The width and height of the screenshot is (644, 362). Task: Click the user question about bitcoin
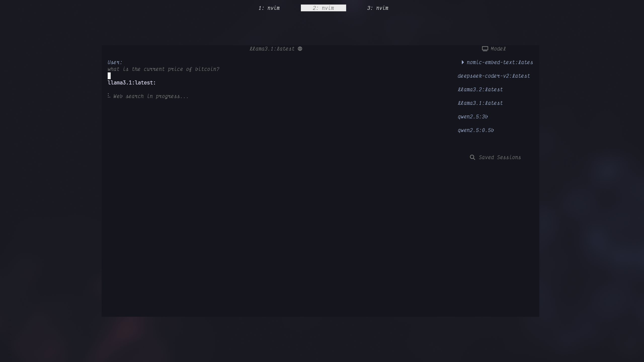pyautogui.click(x=163, y=69)
